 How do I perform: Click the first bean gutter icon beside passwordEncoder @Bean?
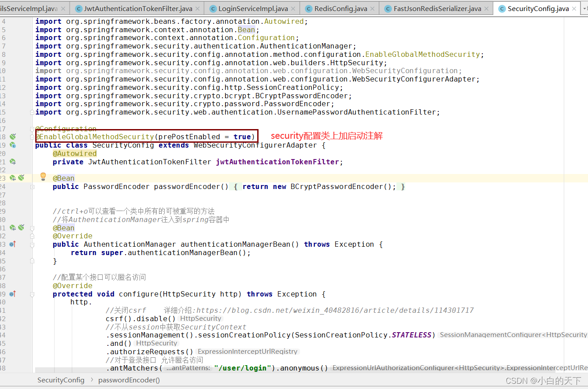(13, 178)
